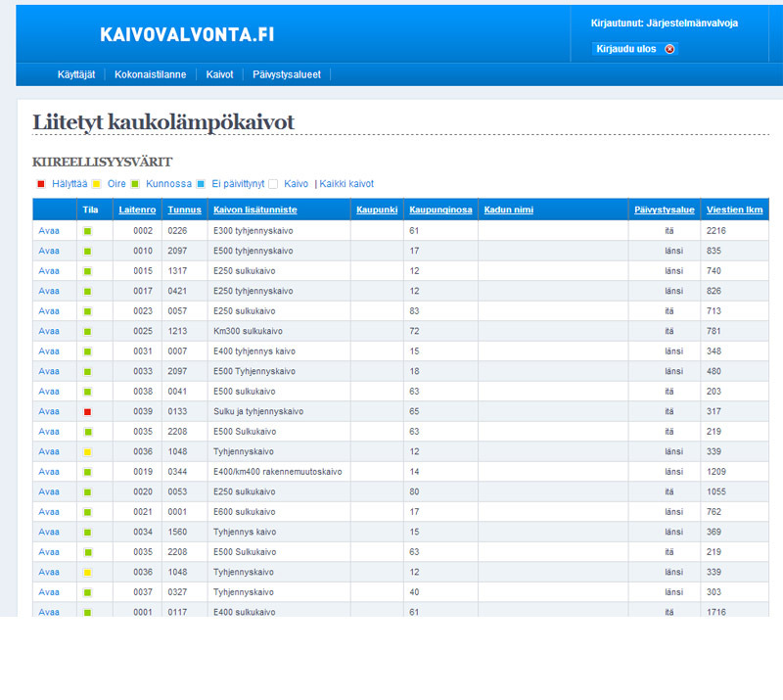Click the green status icon for device 0025
Image resolution: width=783 pixels, height=700 pixels.
(x=87, y=332)
